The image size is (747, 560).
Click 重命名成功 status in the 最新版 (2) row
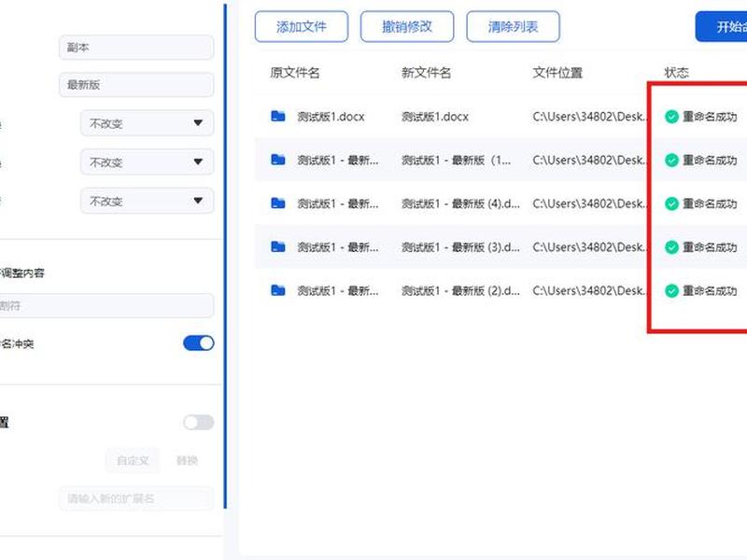(710, 291)
